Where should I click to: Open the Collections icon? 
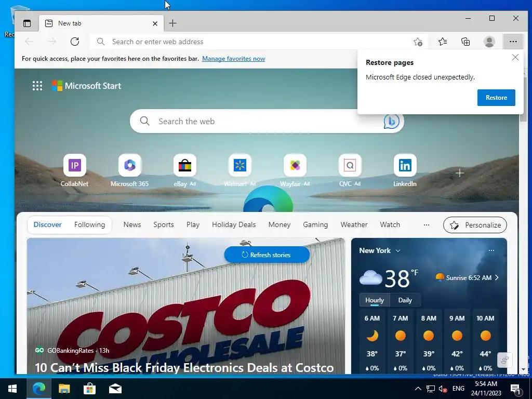465,42
